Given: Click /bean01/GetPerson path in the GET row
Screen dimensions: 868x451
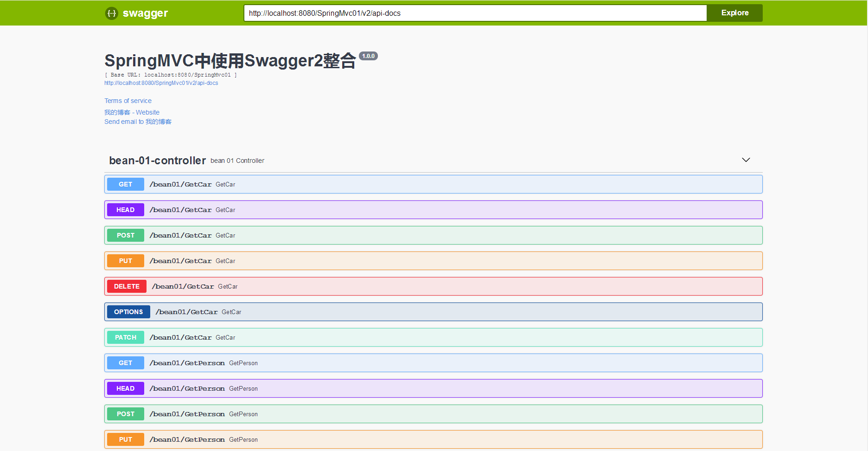Looking at the screenshot, I should tap(187, 363).
